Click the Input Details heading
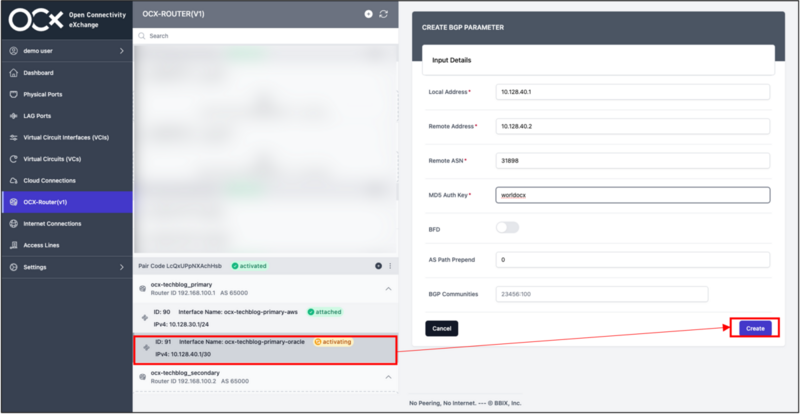 point(452,60)
